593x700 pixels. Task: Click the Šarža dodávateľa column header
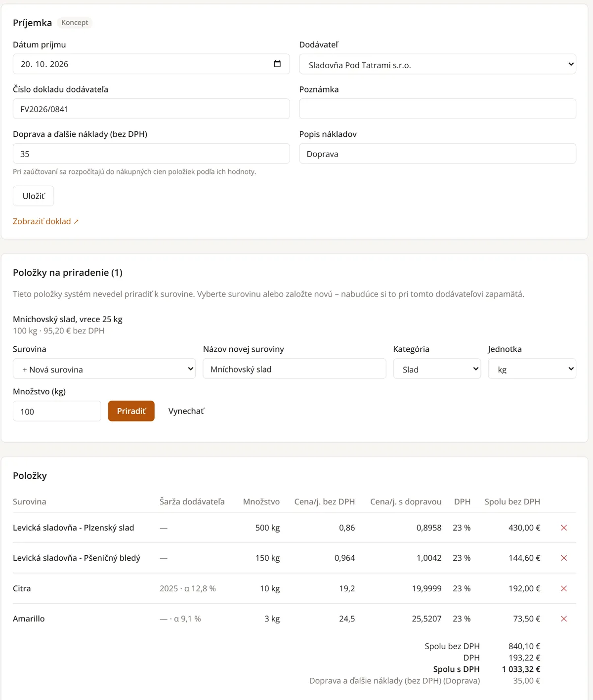(192, 501)
